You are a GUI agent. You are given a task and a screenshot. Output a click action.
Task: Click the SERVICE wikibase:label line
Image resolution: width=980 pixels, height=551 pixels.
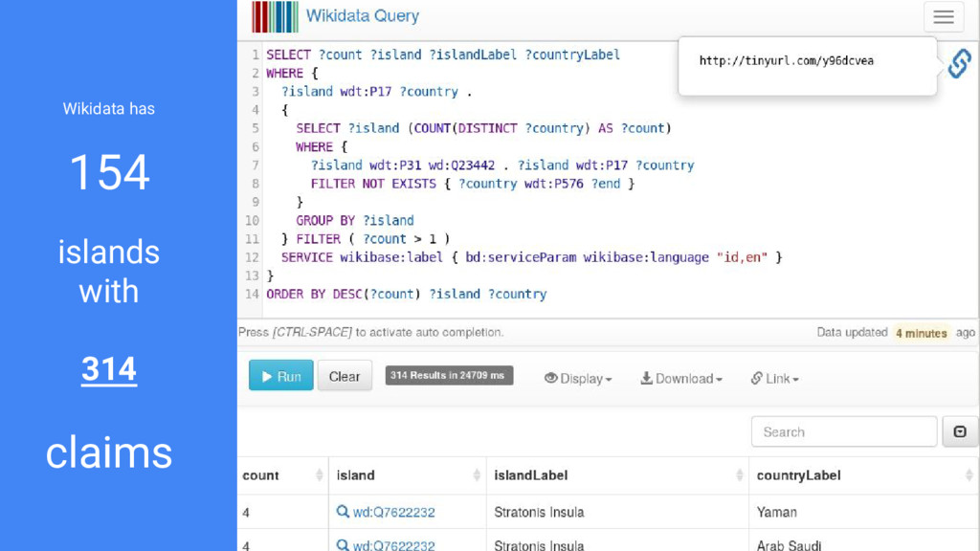point(531,257)
